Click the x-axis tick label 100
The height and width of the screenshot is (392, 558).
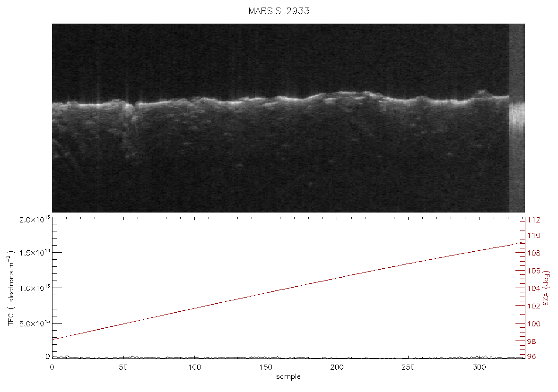click(194, 367)
